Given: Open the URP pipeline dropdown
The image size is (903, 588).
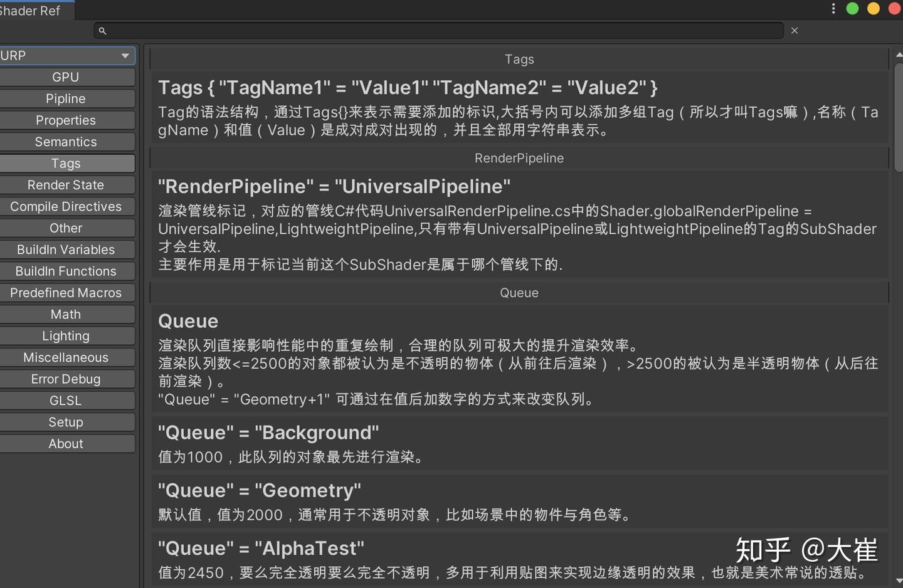Looking at the screenshot, I should pyautogui.click(x=67, y=56).
